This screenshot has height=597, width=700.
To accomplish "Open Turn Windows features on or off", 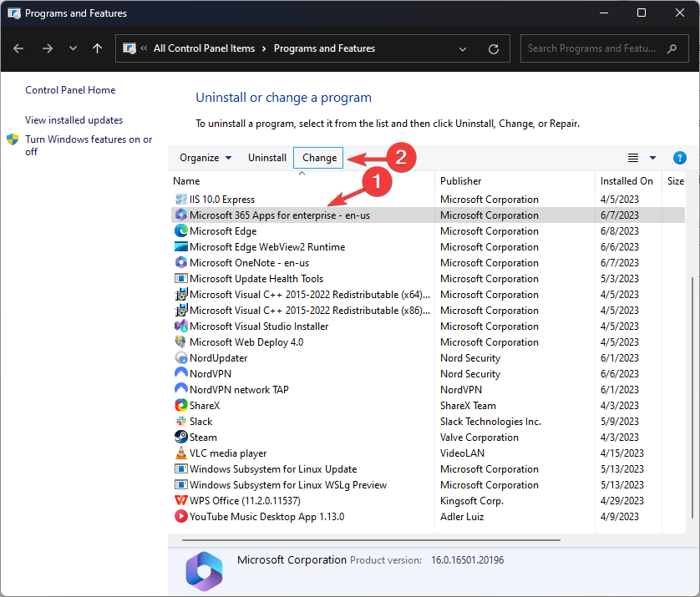I will pyautogui.click(x=89, y=145).
